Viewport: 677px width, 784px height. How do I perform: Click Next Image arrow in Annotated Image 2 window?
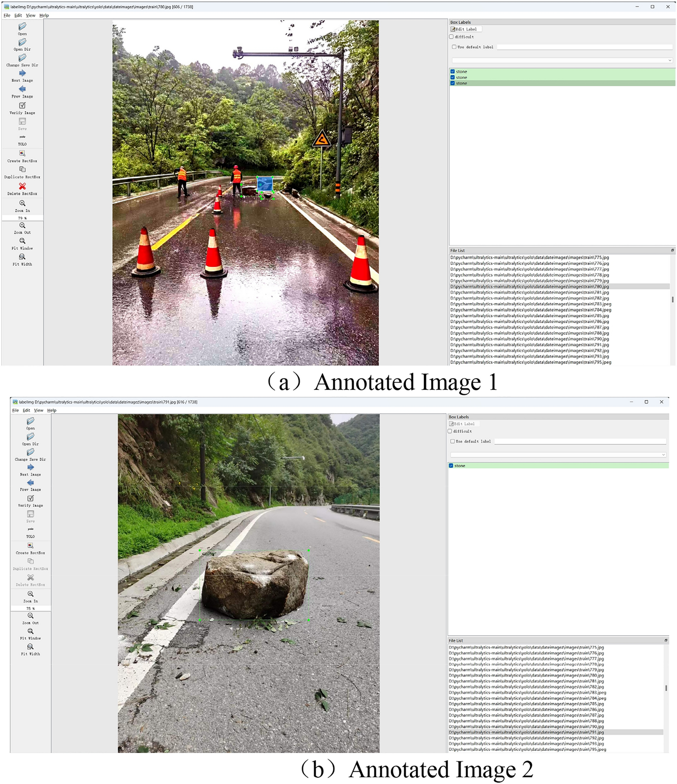[x=30, y=467]
